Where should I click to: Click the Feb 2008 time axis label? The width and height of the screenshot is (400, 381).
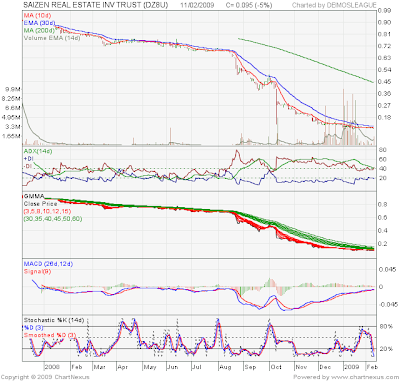pos(77,367)
